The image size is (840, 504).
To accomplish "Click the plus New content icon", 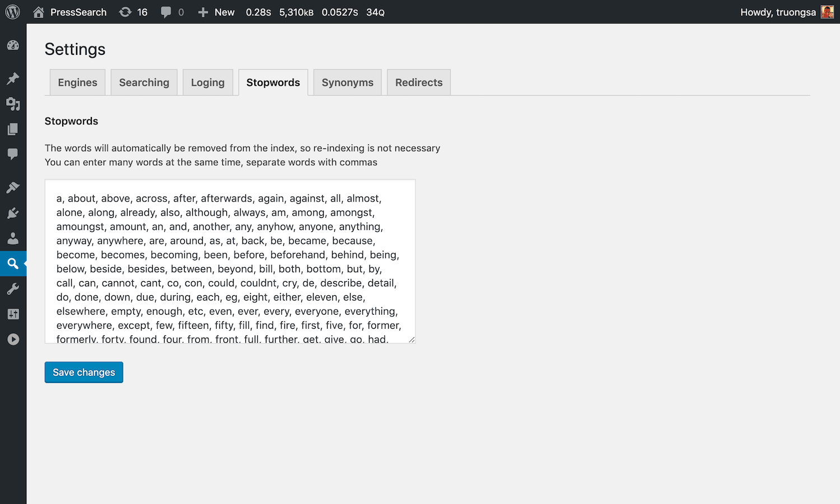I will click(x=203, y=12).
